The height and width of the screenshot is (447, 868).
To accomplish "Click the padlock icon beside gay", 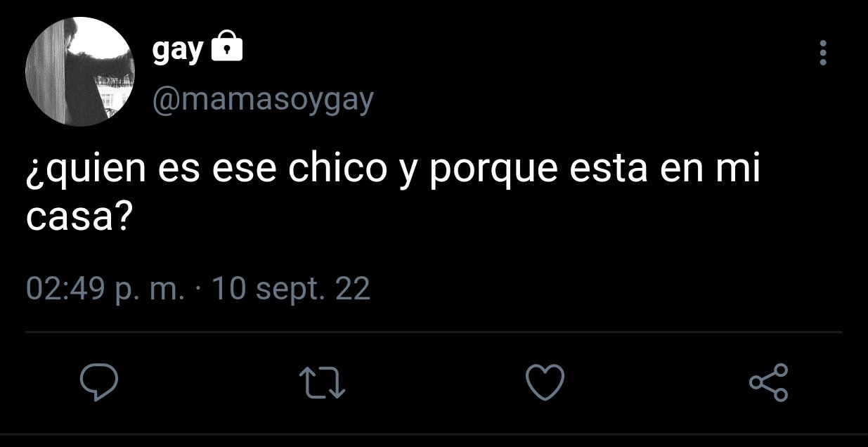I will (226, 47).
